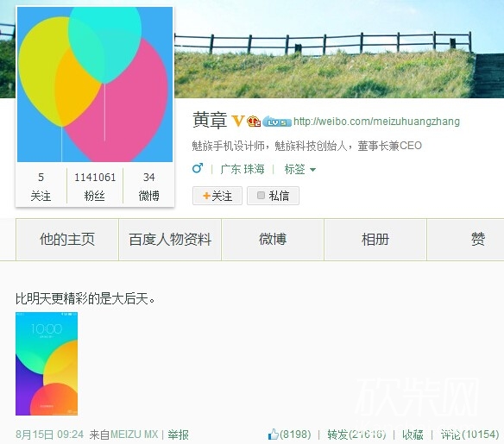This screenshot has height=444, width=504.
Task: Click the 私信 private message button
Action: point(273,196)
